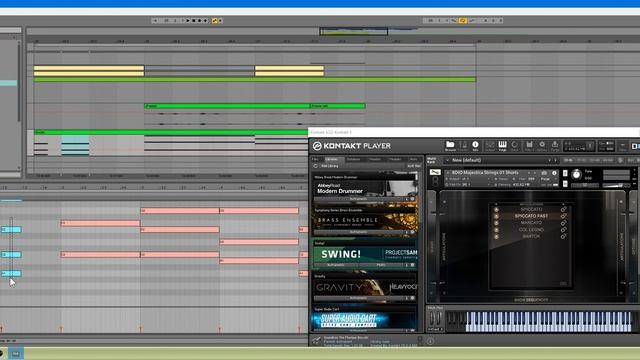Screen dimensions: 640x360
Task: Expand the right Articulations side panel
Action: [622, 247]
